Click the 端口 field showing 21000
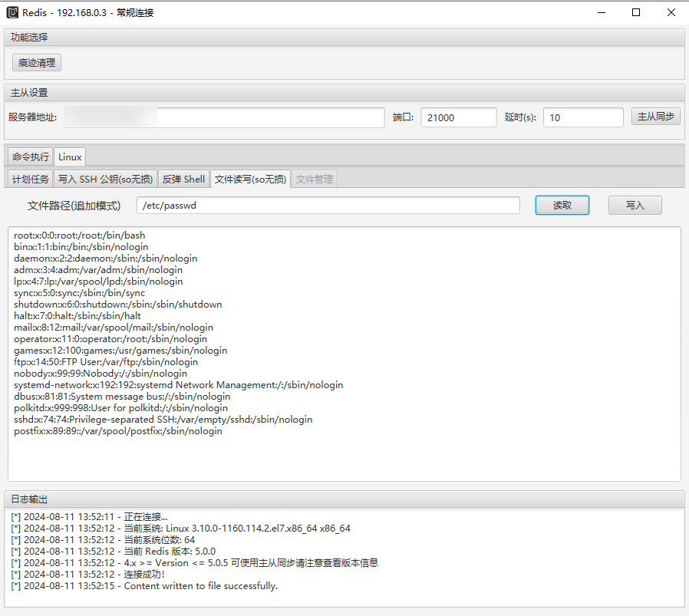The image size is (689, 616). [458, 117]
